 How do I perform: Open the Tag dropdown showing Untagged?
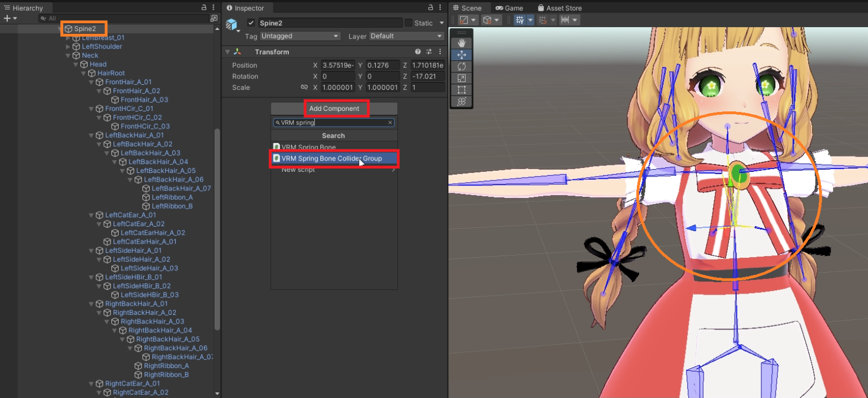pos(300,36)
